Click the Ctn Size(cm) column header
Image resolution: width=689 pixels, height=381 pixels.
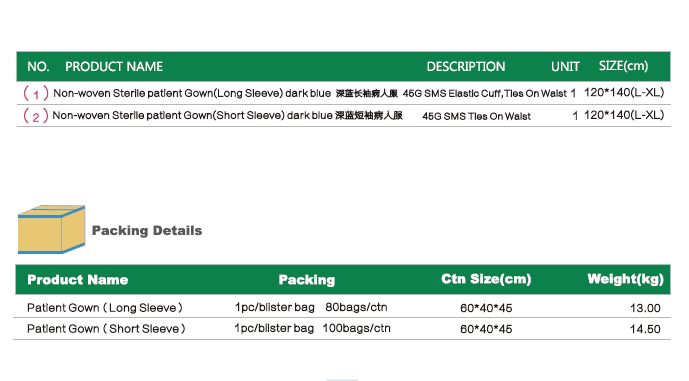486,279
